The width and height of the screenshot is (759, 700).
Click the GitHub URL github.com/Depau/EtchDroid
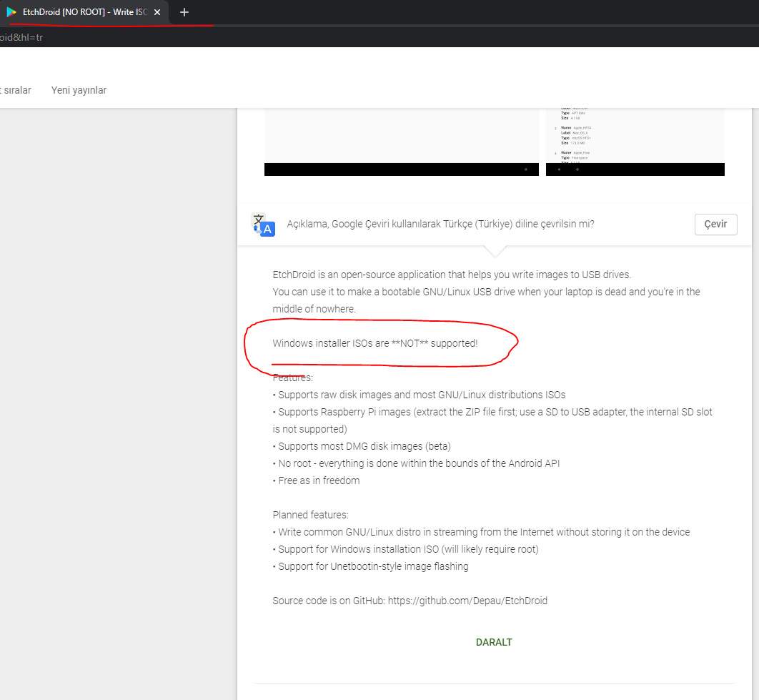pyautogui.click(x=467, y=601)
